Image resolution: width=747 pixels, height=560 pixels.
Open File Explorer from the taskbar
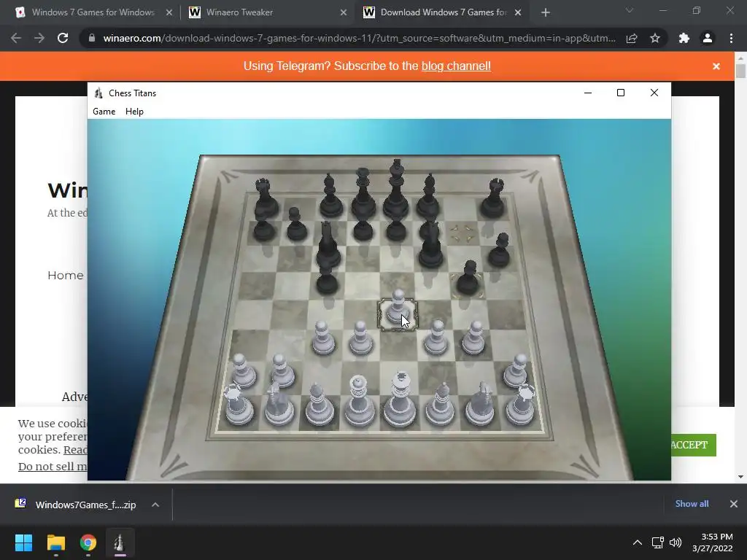pos(55,542)
